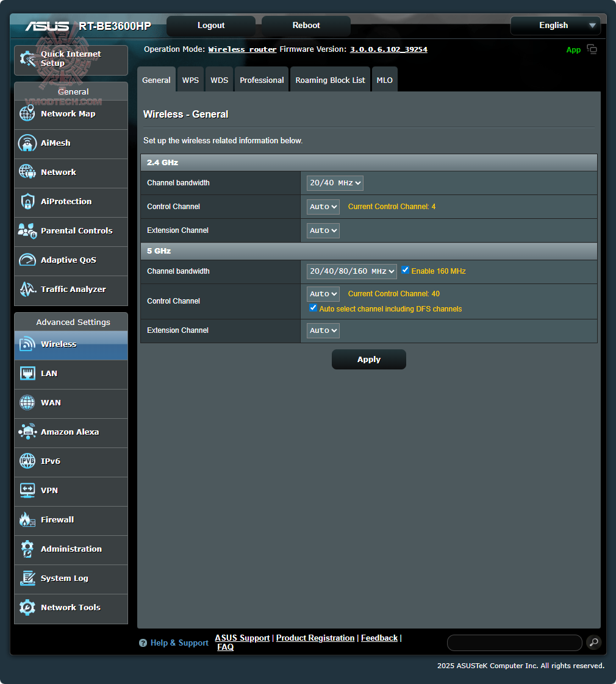Click the Network icon in sidebar

[x=27, y=172]
